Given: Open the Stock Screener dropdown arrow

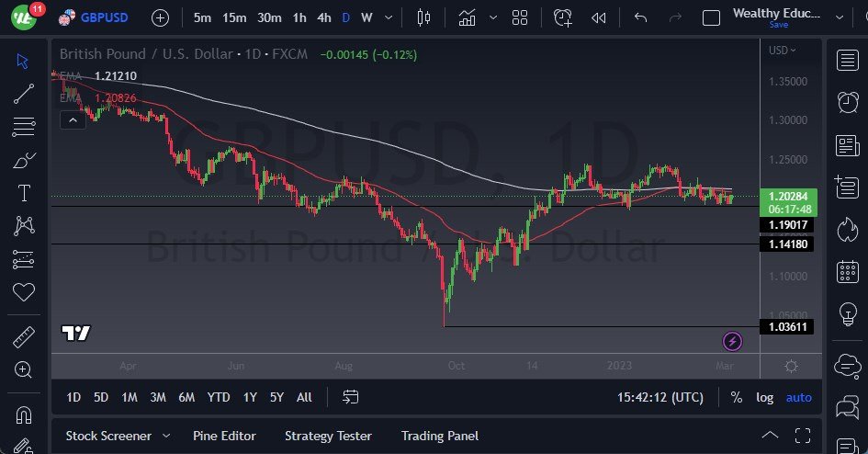Looking at the screenshot, I should tap(166, 436).
